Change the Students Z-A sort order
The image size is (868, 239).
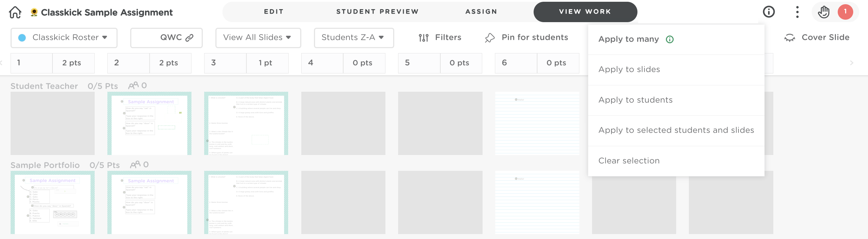pyautogui.click(x=354, y=38)
